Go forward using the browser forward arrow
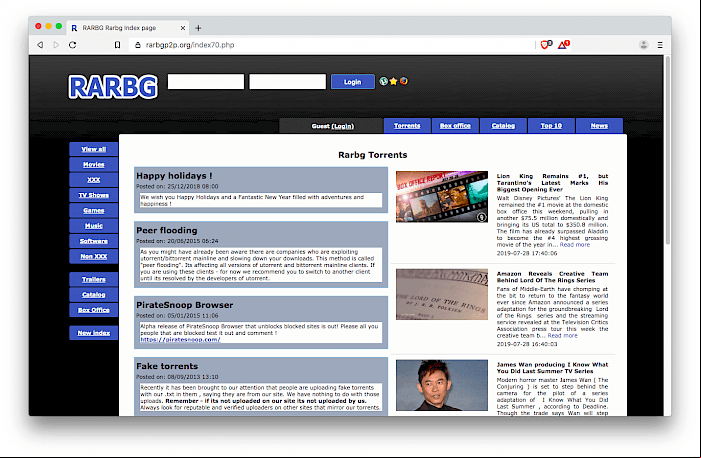 [x=56, y=45]
